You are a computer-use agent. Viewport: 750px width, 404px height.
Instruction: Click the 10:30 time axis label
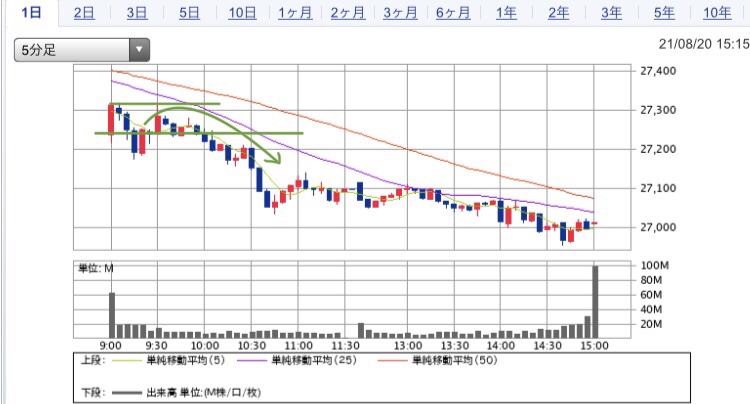coord(252,346)
